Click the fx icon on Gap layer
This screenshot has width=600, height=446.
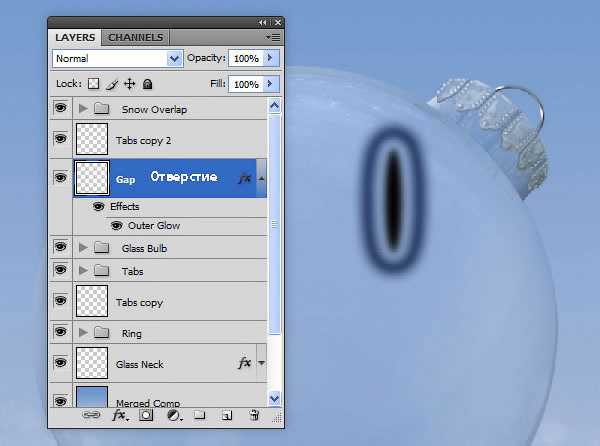(x=245, y=178)
